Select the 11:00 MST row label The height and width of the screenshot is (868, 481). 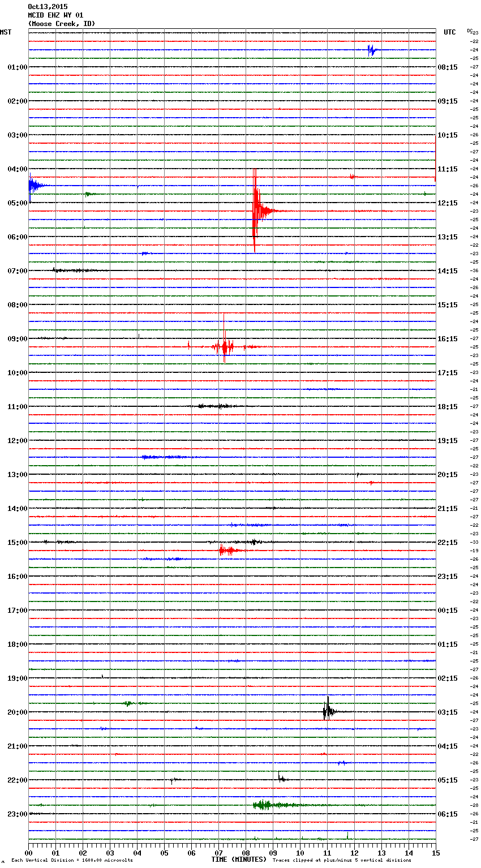[x=17, y=407]
